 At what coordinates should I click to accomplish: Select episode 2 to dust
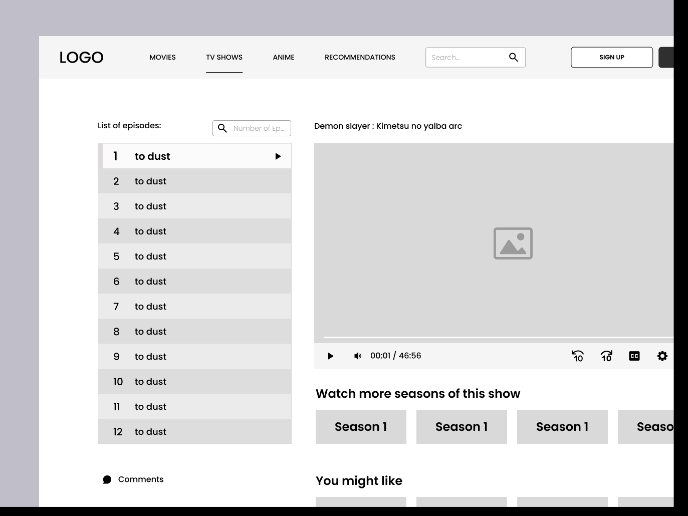click(195, 181)
